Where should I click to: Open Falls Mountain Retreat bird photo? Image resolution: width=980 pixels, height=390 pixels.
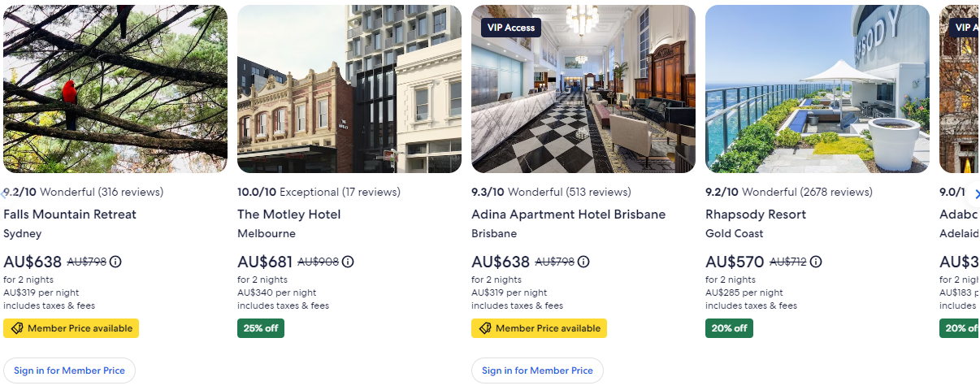tap(115, 89)
